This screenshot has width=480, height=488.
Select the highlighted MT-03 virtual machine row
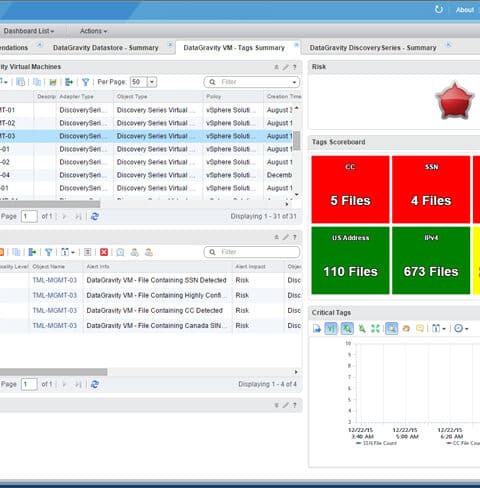pos(147,136)
